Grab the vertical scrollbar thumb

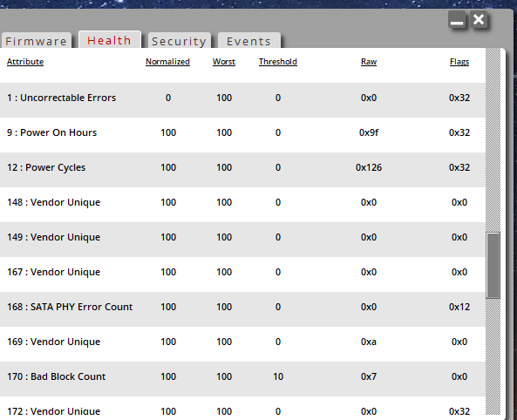493,266
